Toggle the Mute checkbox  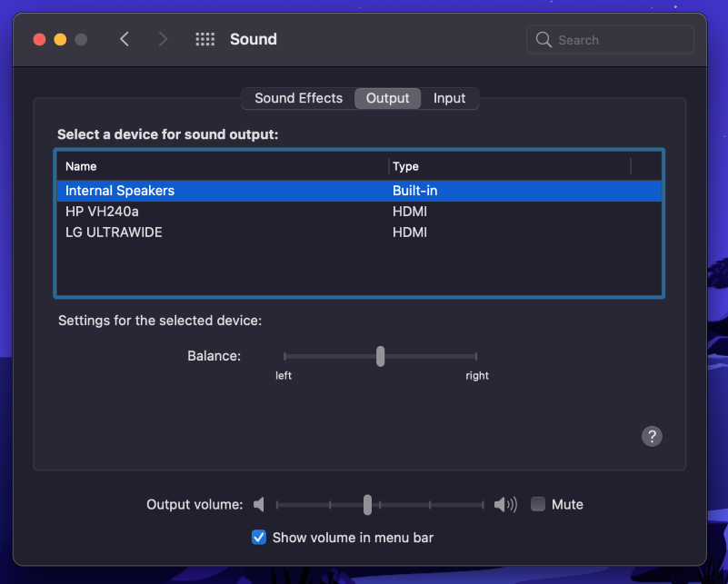pos(538,504)
